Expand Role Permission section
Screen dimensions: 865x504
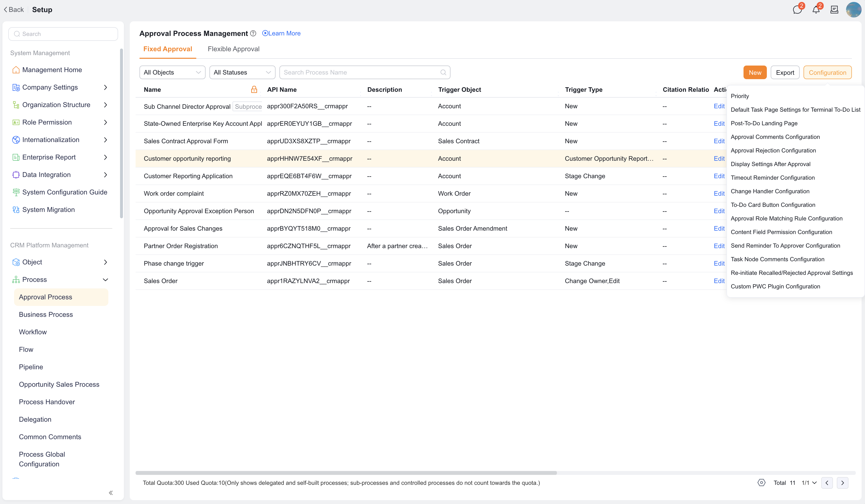(x=105, y=122)
